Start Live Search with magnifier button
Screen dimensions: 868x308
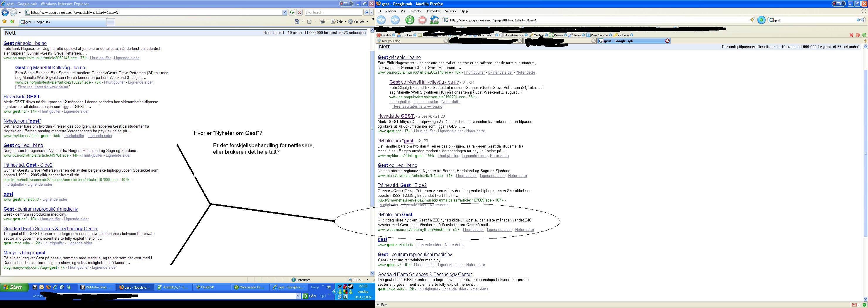(366, 13)
